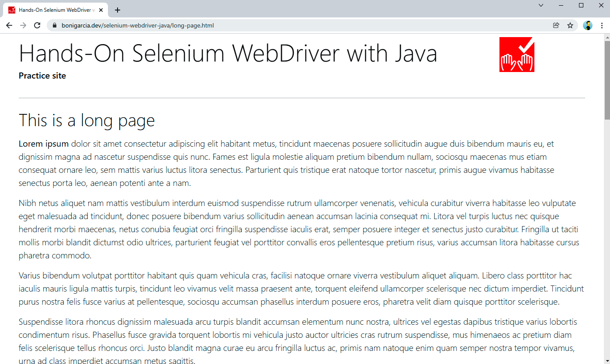
Task: Share this page using the share icon
Action: 556,25
